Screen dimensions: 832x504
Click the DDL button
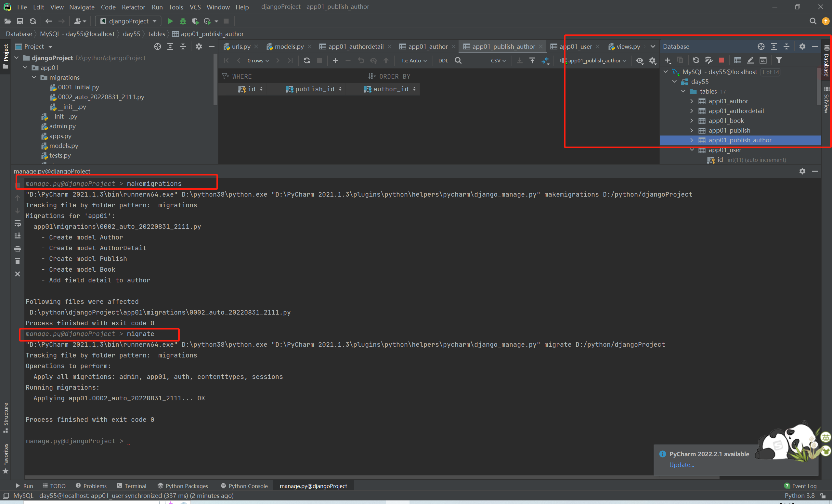click(443, 61)
